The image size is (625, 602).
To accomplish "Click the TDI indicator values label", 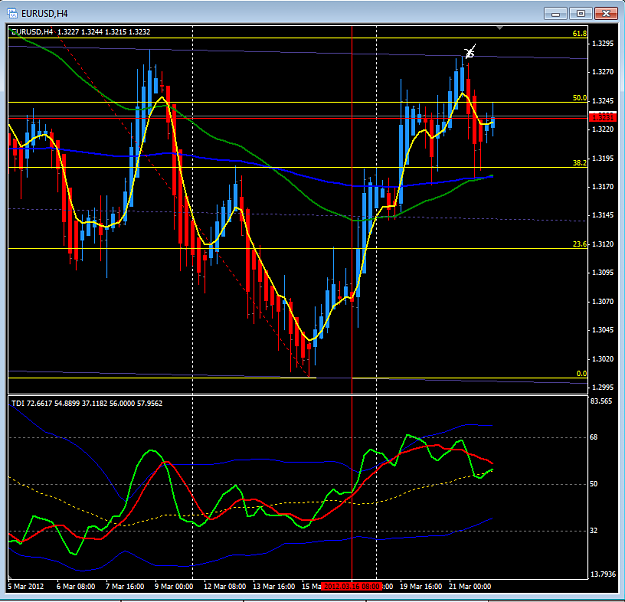I will (x=87, y=403).
